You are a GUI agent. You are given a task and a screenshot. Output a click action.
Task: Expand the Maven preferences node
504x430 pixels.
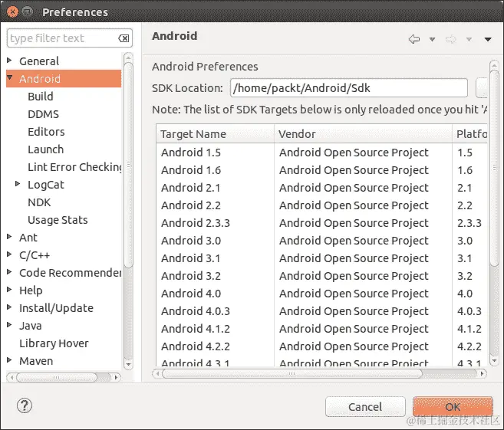coord(9,360)
